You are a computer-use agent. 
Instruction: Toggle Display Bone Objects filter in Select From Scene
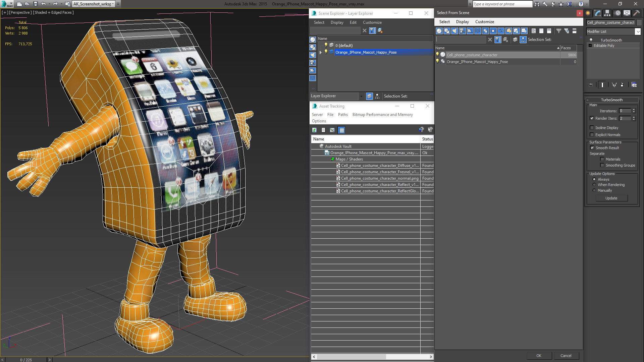click(501, 31)
